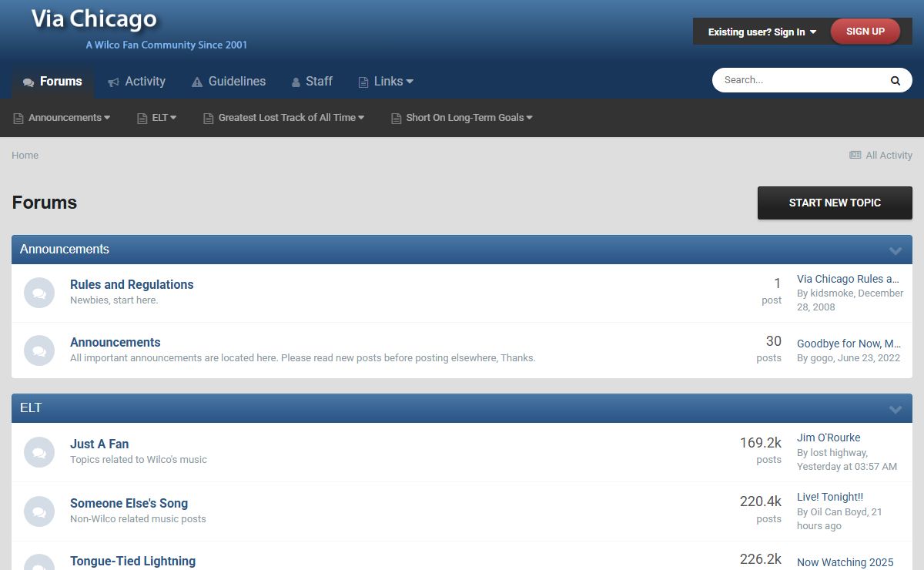Click the Tongue-Tied Lightning forum bubble icon
Image resolution: width=924 pixels, height=570 pixels.
39,563
